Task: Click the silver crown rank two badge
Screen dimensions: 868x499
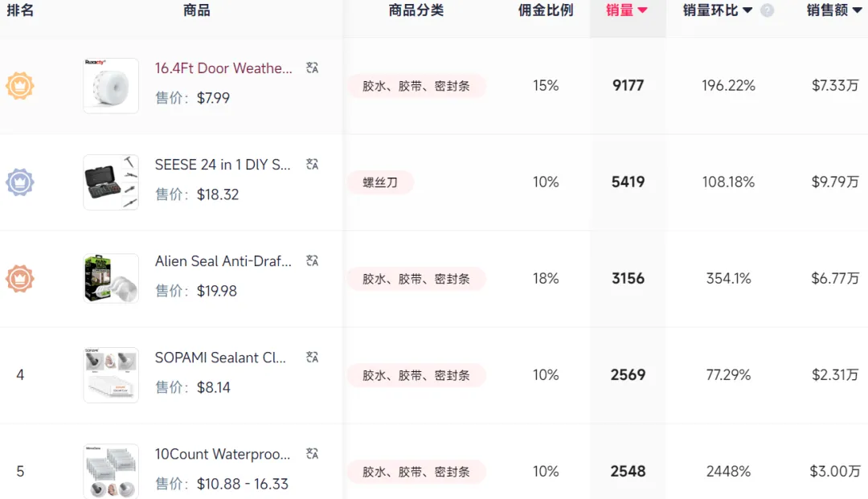Action: click(20, 182)
